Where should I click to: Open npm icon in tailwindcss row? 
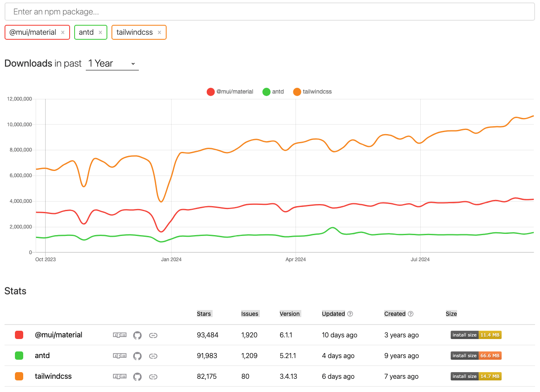tap(120, 376)
